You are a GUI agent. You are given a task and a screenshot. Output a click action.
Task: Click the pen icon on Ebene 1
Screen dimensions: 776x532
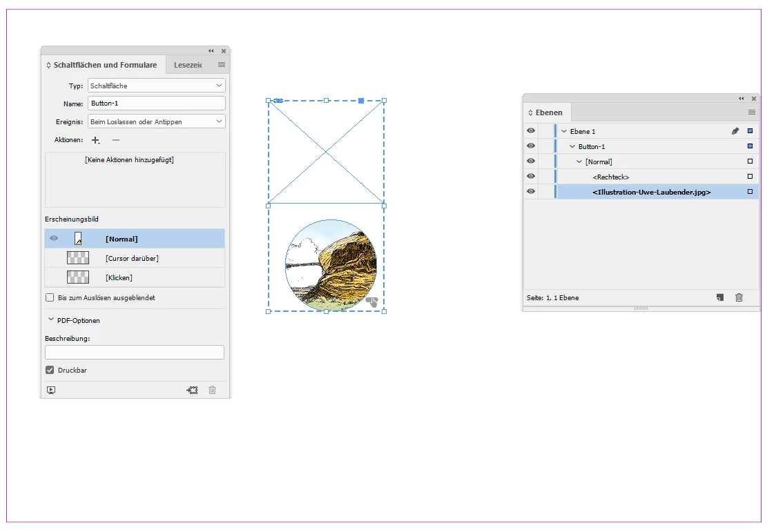click(735, 131)
